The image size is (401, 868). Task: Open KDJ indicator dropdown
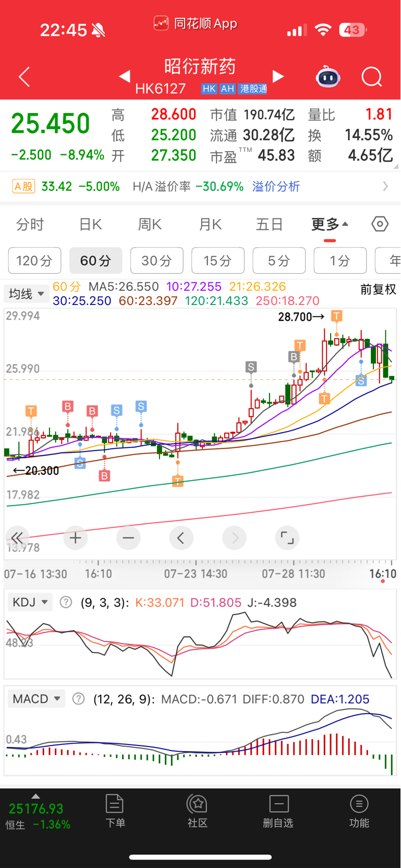30,602
